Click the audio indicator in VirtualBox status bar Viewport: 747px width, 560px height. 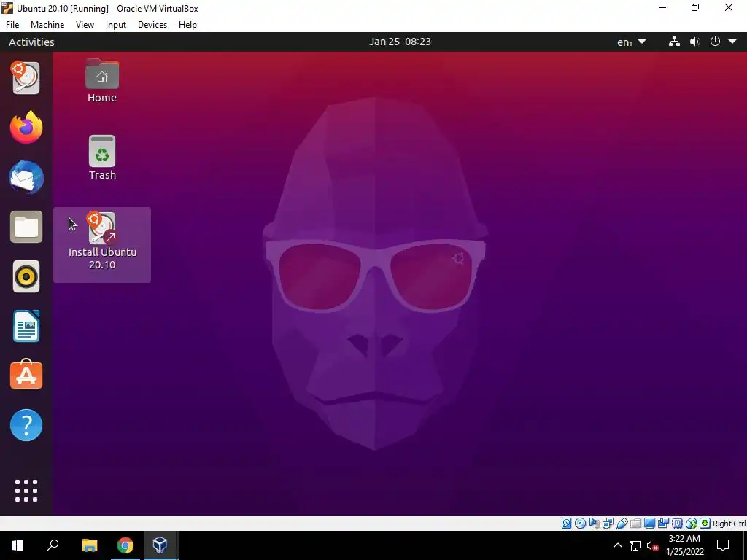point(594,524)
